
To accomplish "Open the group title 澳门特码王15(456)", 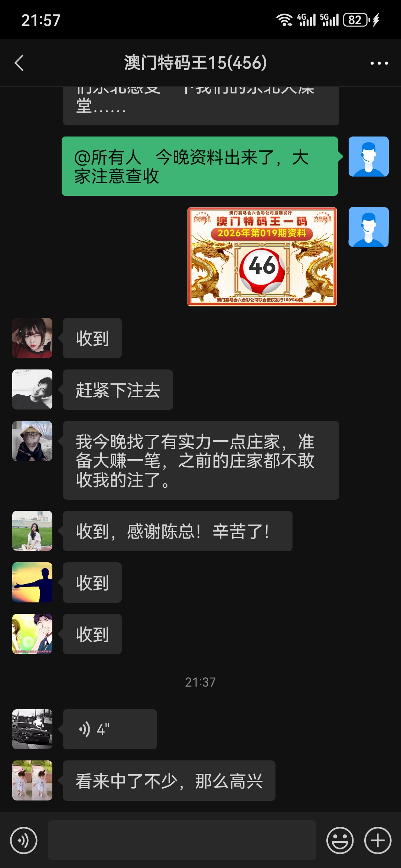I will [x=196, y=63].
